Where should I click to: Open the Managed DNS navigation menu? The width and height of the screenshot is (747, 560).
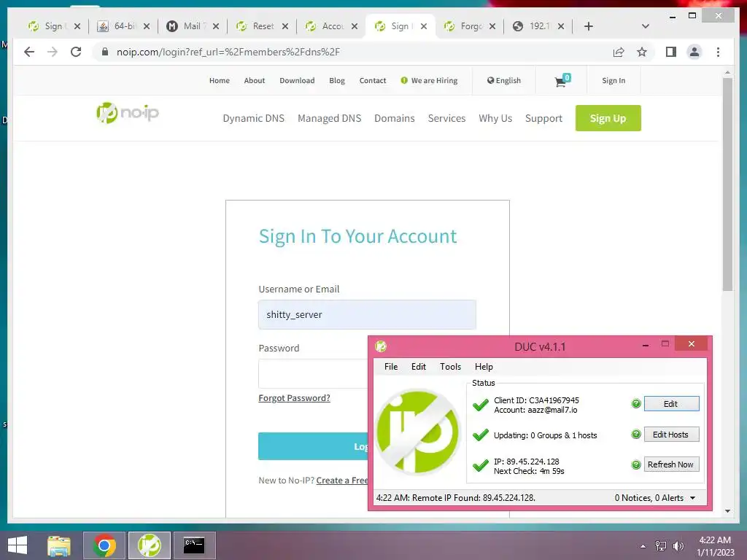point(329,118)
